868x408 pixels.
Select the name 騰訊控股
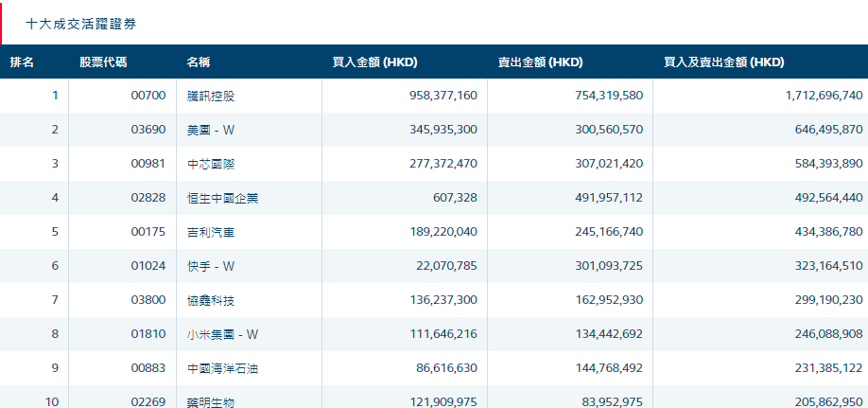[x=211, y=96]
